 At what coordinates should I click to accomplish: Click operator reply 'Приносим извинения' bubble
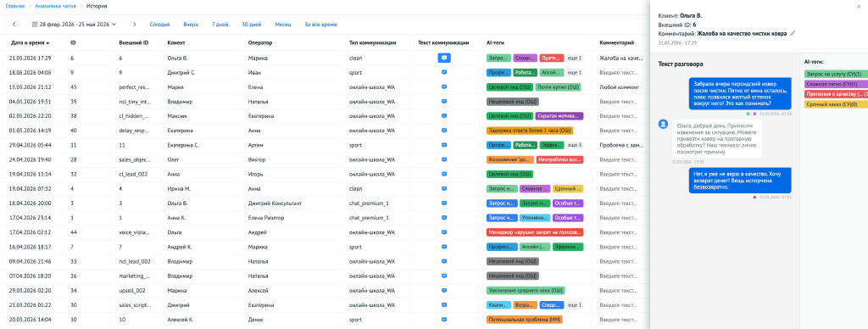tap(716, 139)
